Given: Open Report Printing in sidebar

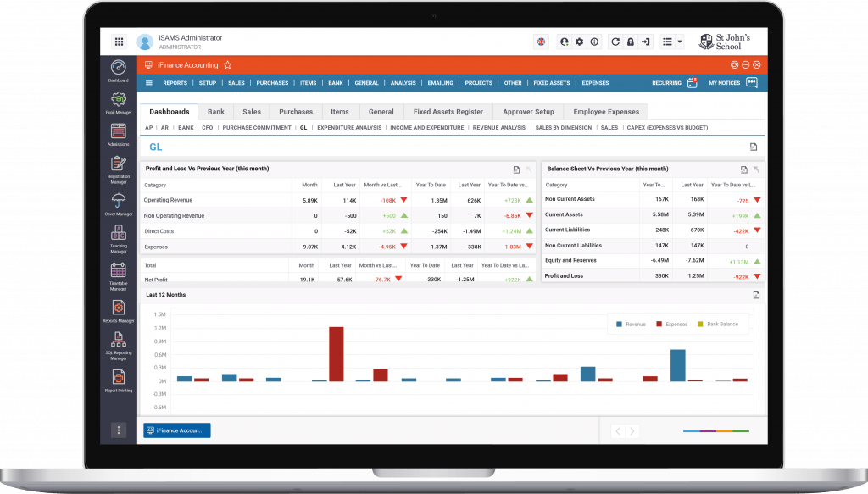Looking at the screenshot, I should [x=119, y=381].
